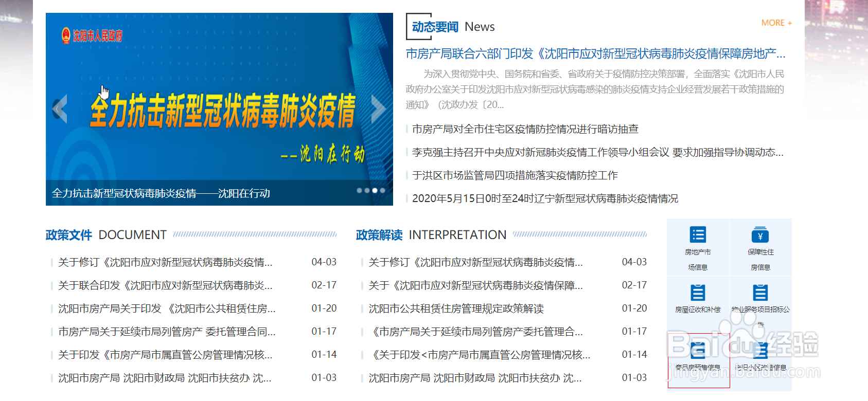Image resolution: width=868 pixels, height=401 pixels.
Task: Select the first carousel dot indicator
Action: 359,190
